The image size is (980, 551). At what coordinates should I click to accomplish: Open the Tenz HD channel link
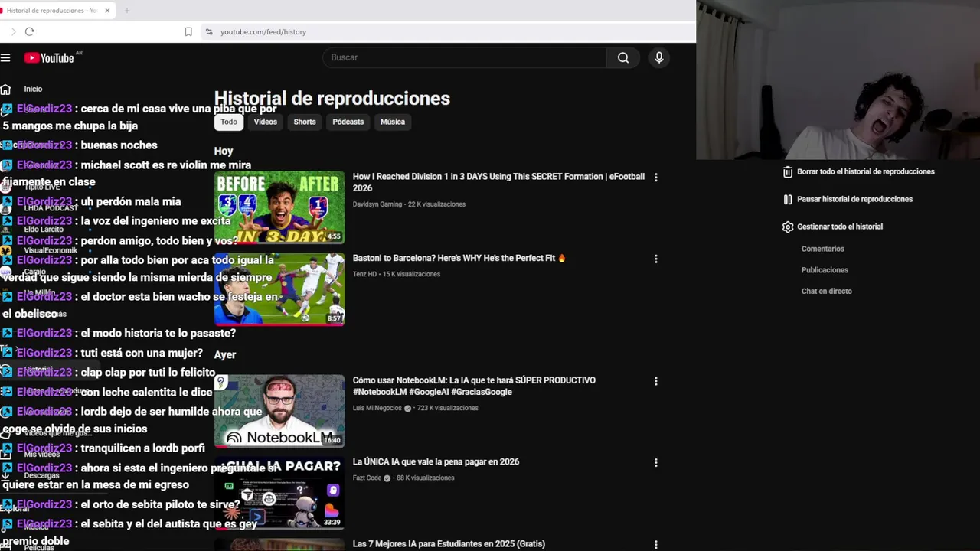(x=364, y=274)
